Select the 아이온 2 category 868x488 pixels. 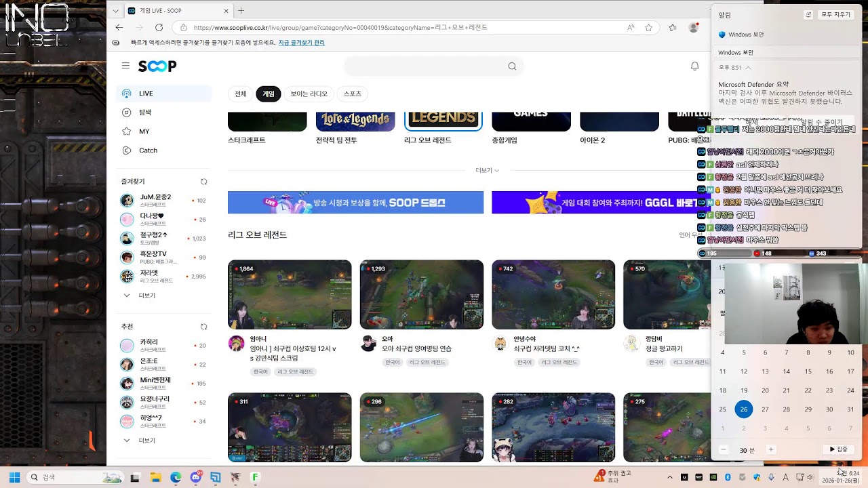click(x=619, y=128)
